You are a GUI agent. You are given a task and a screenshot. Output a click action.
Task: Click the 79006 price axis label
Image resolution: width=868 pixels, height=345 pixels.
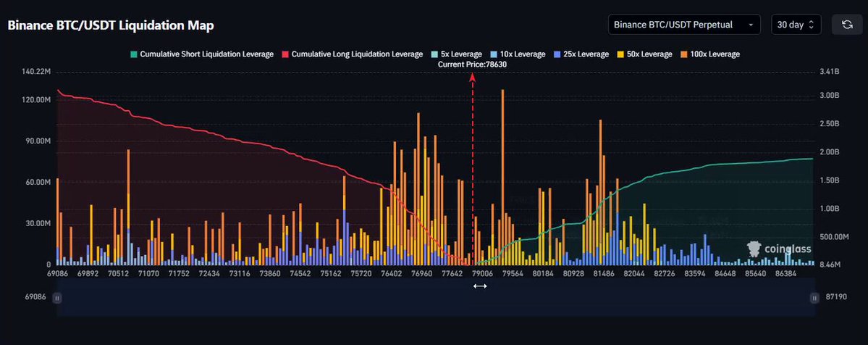pos(482,274)
